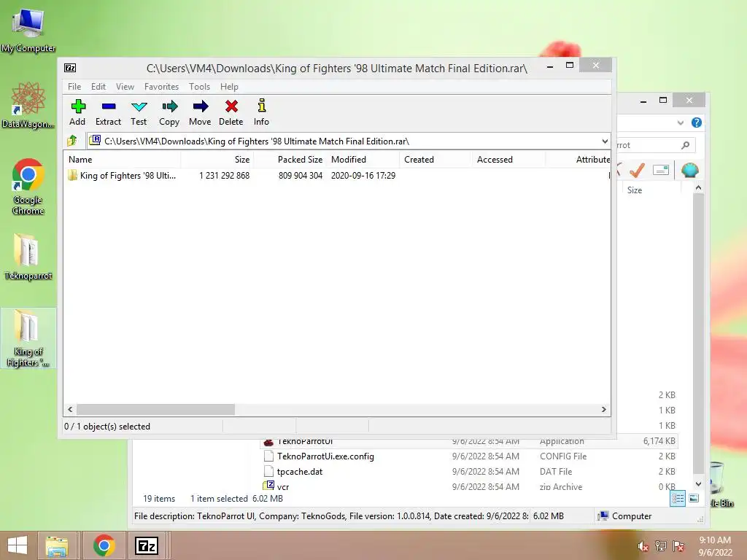Click the taskbar clock showing 9:10 AM

click(715, 545)
